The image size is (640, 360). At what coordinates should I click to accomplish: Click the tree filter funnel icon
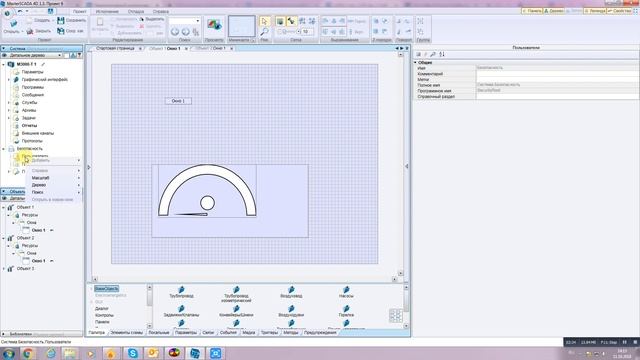80,55
